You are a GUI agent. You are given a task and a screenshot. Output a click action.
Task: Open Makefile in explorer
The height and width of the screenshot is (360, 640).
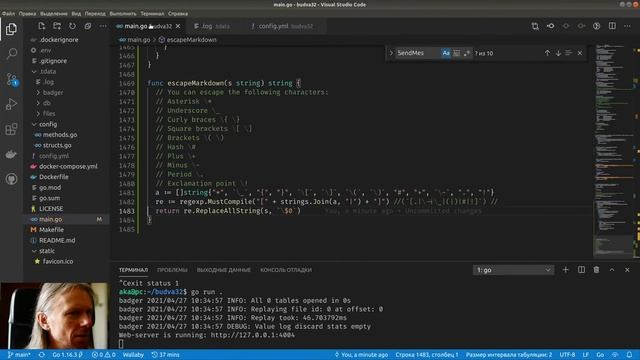pos(51,230)
